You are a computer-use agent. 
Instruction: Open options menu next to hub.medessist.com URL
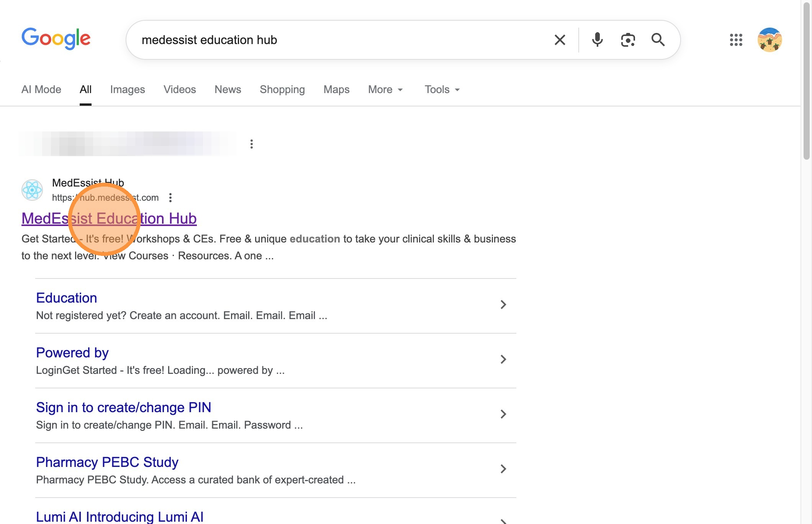(170, 198)
